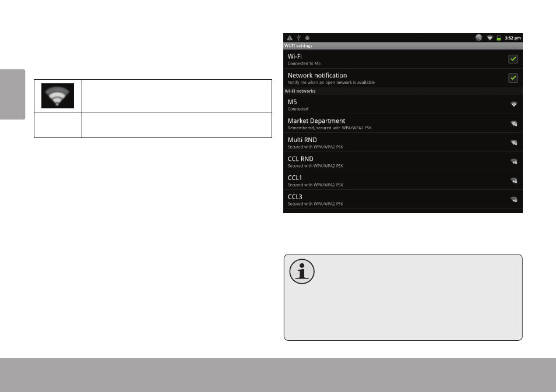Screen dimensions: 556x392
Task: Click the M5 signal strength icon
Action: click(513, 104)
